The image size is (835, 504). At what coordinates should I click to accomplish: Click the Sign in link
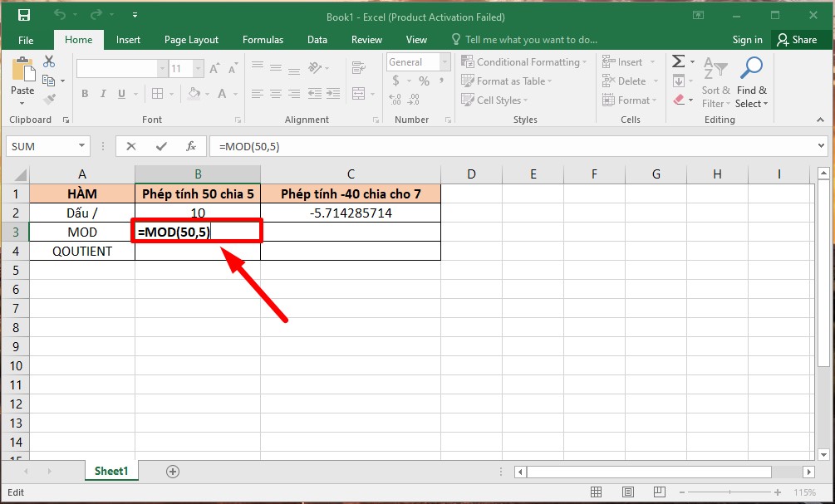[x=747, y=39]
